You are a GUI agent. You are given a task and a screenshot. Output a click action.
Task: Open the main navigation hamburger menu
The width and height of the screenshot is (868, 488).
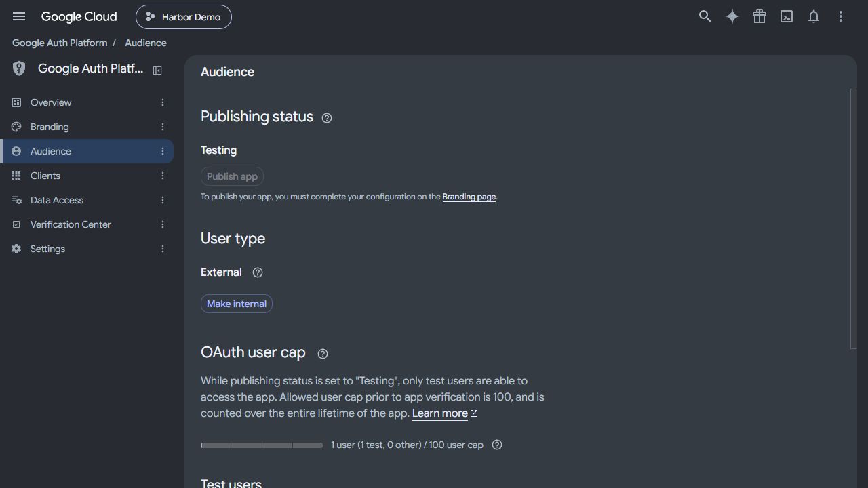click(x=19, y=16)
